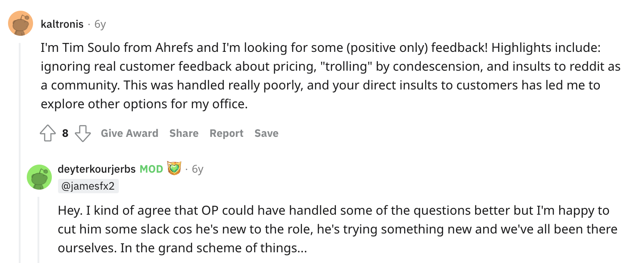Upvote the kaltronis comment

click(48, 133)
